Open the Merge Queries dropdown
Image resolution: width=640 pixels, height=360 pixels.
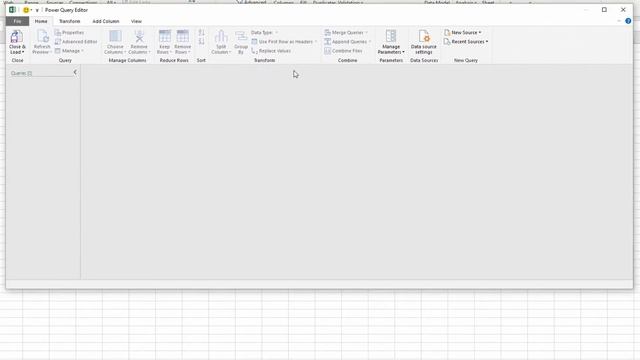346,32
